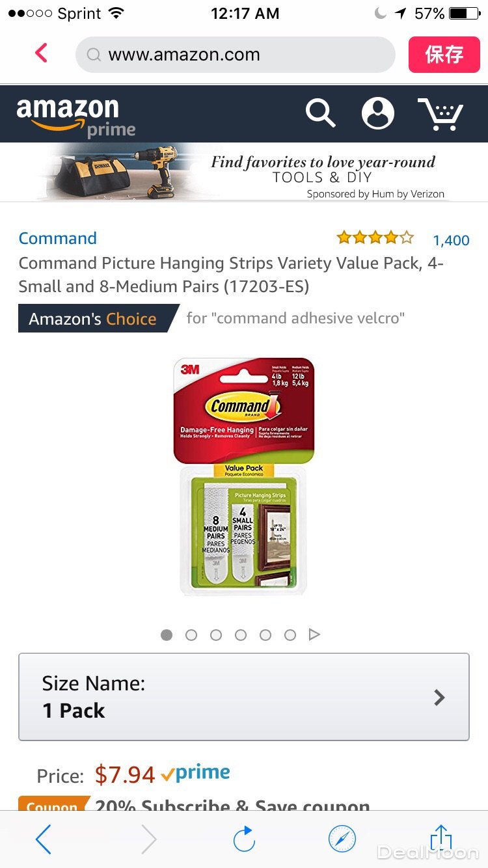The height and width of the screenshot is (868, 488).
Task: Open the shopping cart icon
Action: (441, 113)
